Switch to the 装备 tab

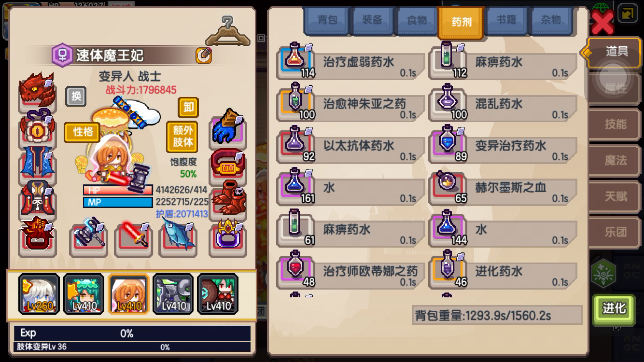pos(372,20)
